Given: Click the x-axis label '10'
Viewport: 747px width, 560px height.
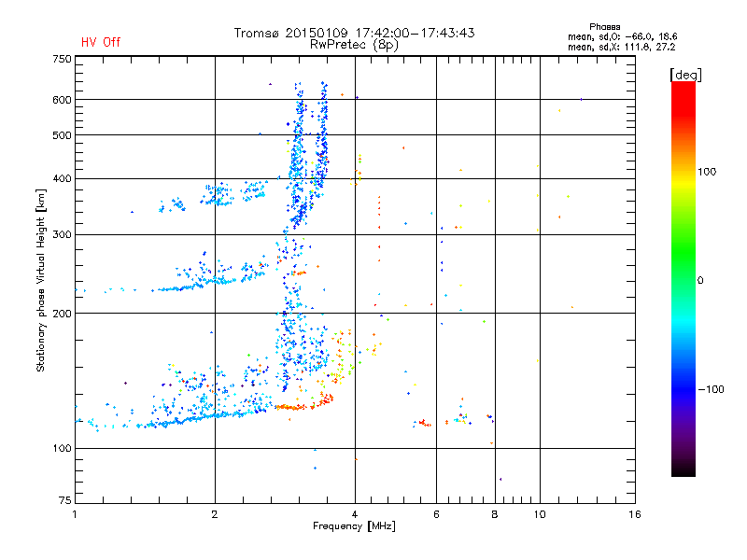Looking at the screenshot, I should pos(540,514).
